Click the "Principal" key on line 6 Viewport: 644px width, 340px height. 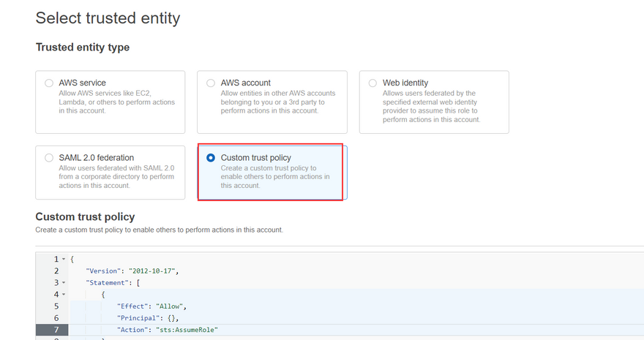[x=138, y=318]
